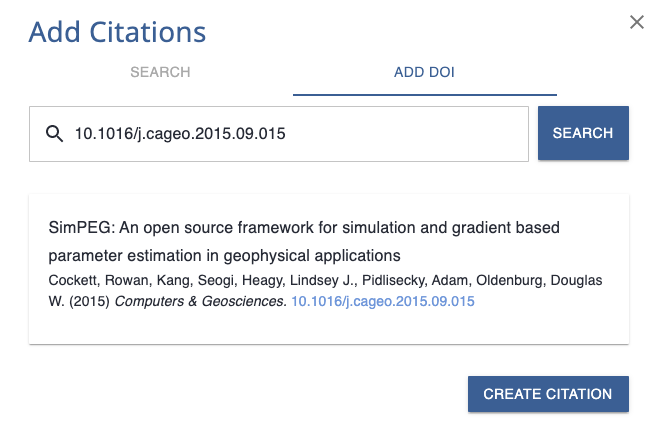Open the 10.1016/j.cageo.2015.09.015 DOI link
Screen dimensions: 660x434
point(383,301)
